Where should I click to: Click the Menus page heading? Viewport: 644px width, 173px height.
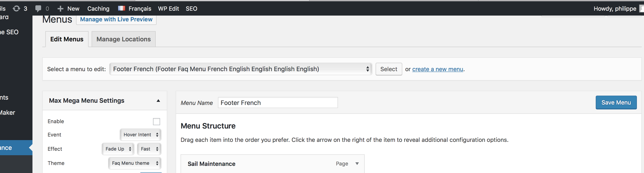(x=57, y=20)
